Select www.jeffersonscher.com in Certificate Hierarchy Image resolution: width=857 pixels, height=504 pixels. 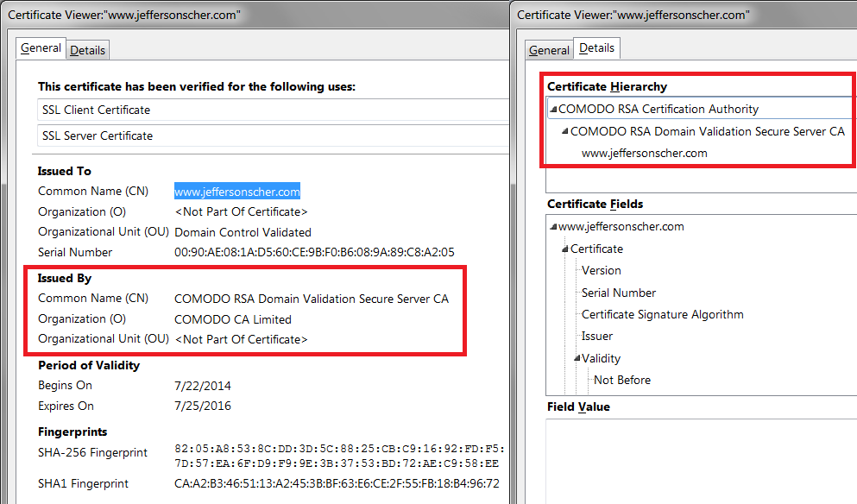(644, 154)
